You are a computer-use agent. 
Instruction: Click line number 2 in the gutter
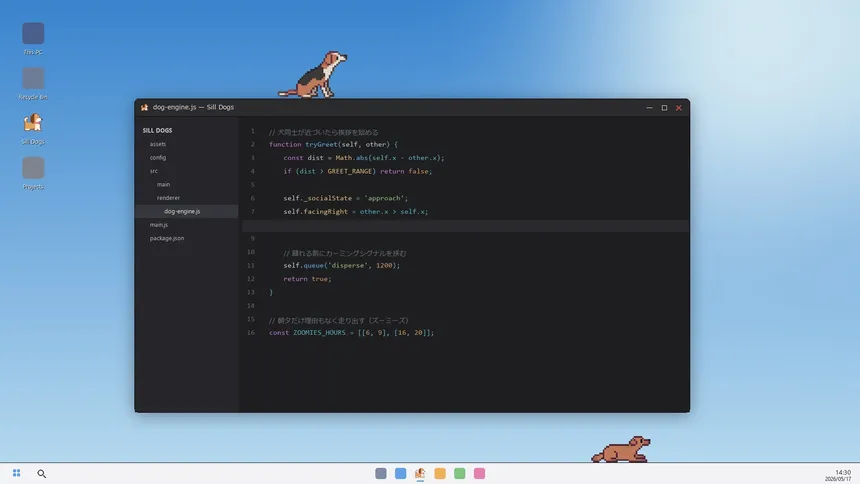[x=252, y=144]
